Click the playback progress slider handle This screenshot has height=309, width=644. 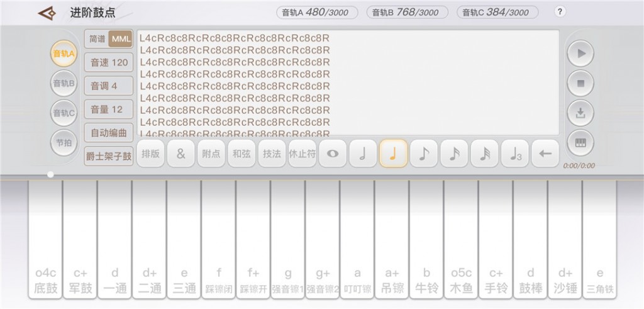click(x=50, y=174)
